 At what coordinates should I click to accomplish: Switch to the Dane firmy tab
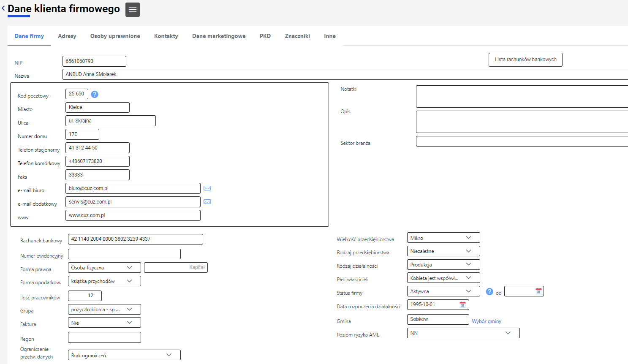coord(29,36)
